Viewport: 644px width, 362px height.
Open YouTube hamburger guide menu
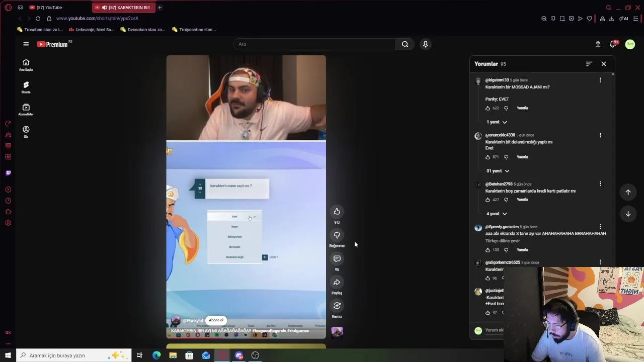tap(26, 44)
